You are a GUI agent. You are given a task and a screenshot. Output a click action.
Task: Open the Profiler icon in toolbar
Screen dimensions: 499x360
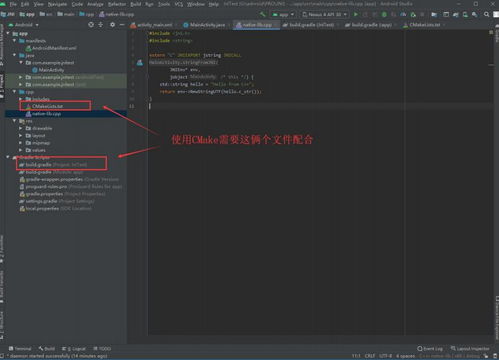(x=403, y=14)
